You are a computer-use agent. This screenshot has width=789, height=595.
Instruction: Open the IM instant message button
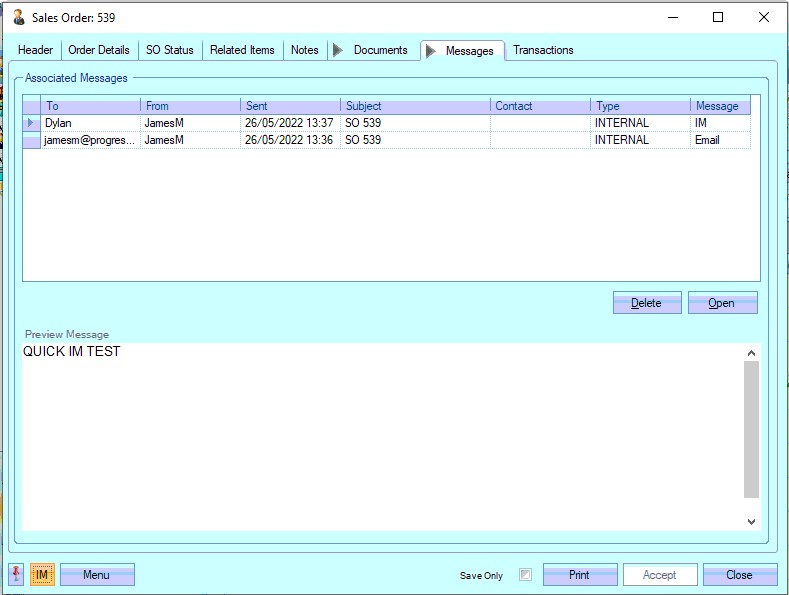pos(42,575)
